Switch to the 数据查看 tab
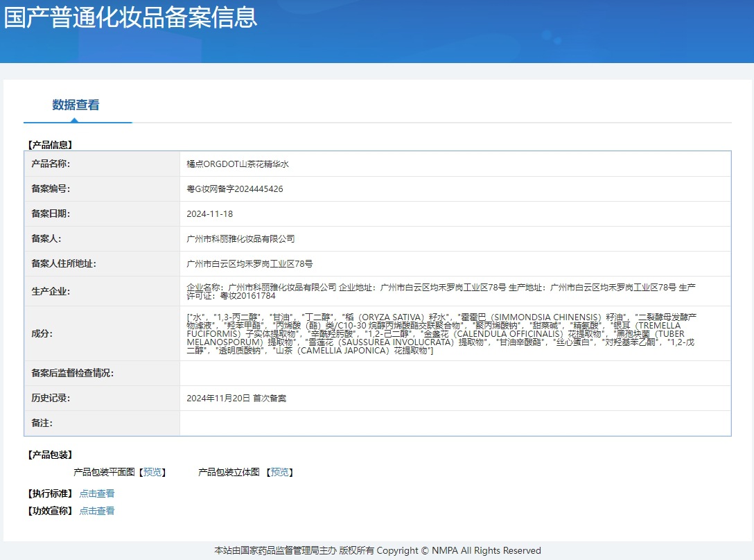Image resolution: width=754 pixels, height=560 pixels. [76, 105]
